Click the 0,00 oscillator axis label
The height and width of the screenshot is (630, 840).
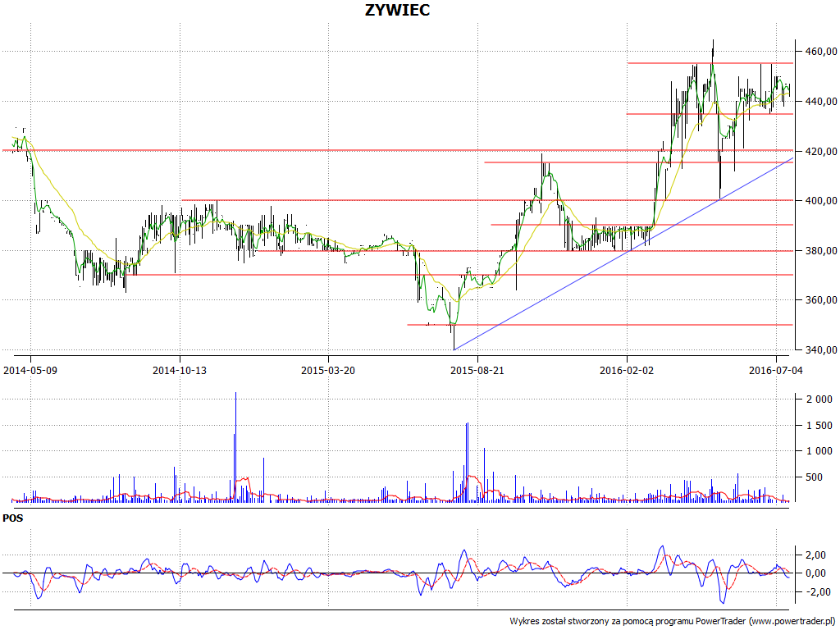tap(817, 573)
